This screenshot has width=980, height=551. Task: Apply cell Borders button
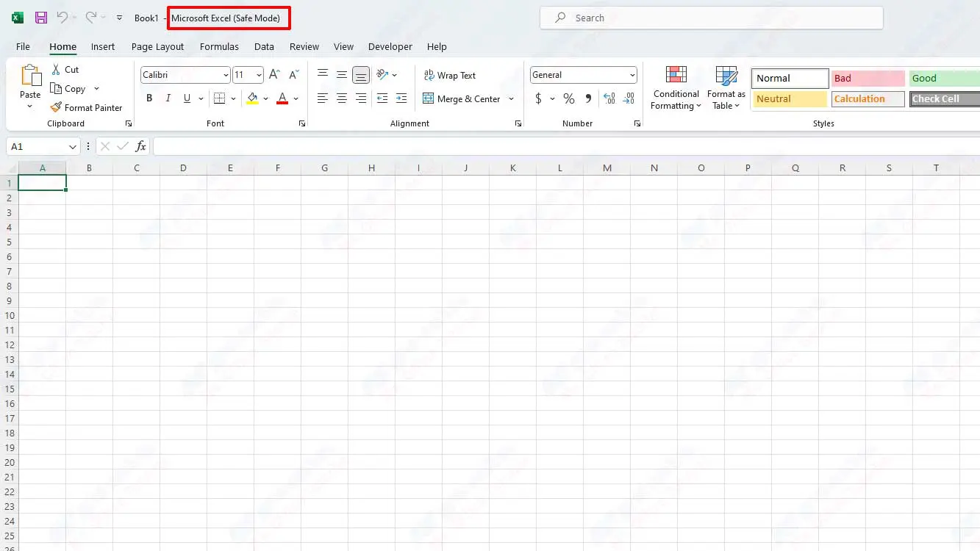[x=219, y=98]
